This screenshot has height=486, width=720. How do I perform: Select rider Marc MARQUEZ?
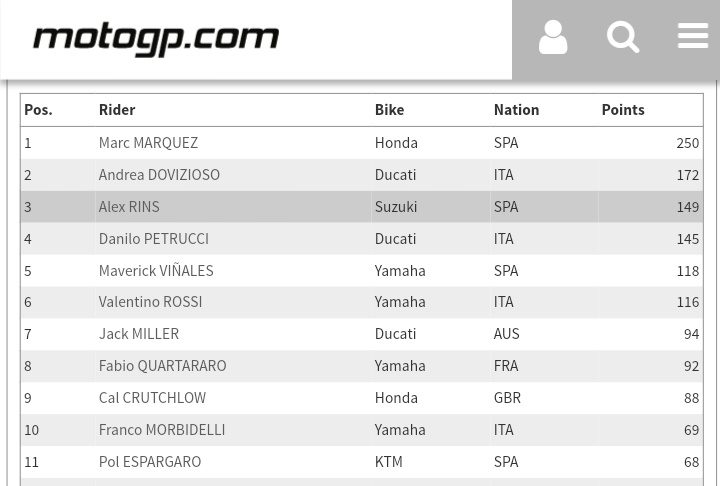148,143
